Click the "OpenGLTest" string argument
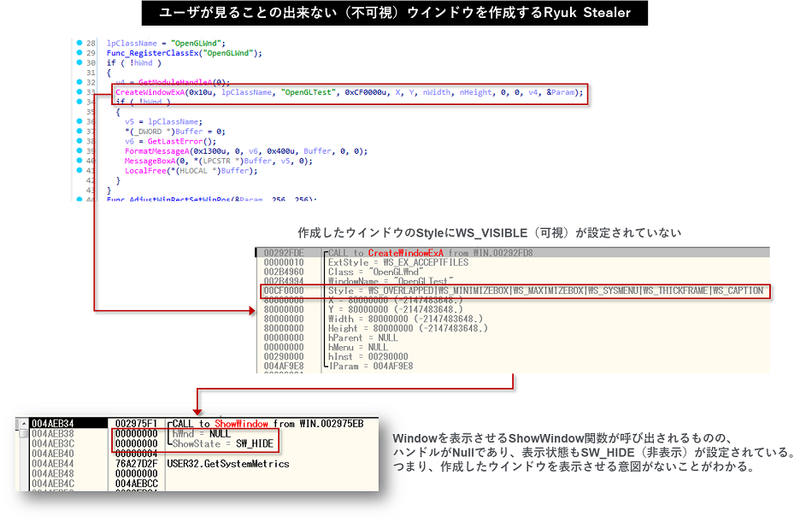Screen dimensions: 812x522 coord(308,92)
